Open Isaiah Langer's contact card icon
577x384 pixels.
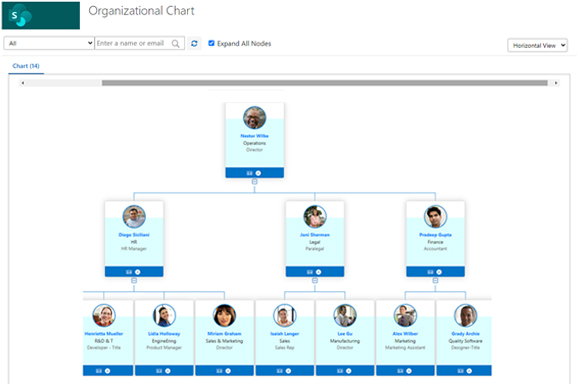pyautogui.click(x=280, y=371)
